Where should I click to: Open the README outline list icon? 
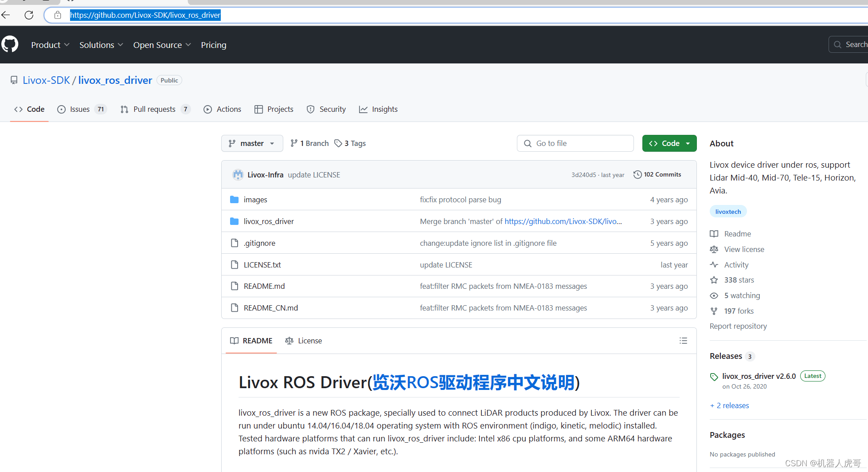[x=683, y=341]
